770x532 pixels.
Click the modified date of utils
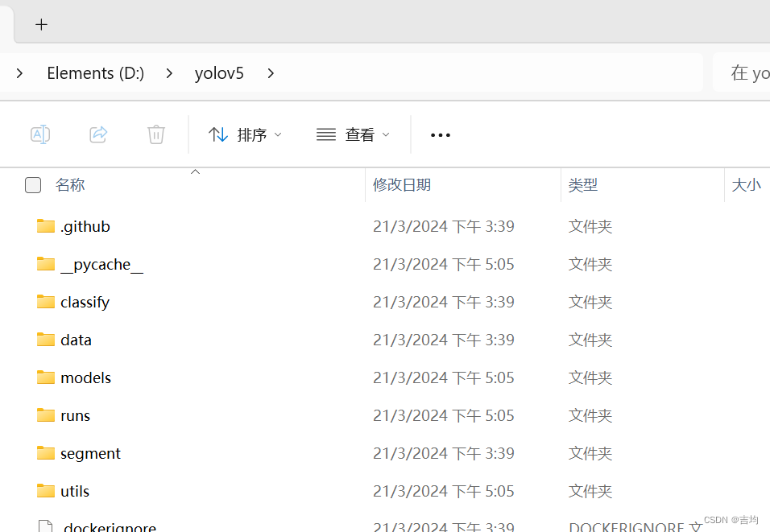pos(444,491)
